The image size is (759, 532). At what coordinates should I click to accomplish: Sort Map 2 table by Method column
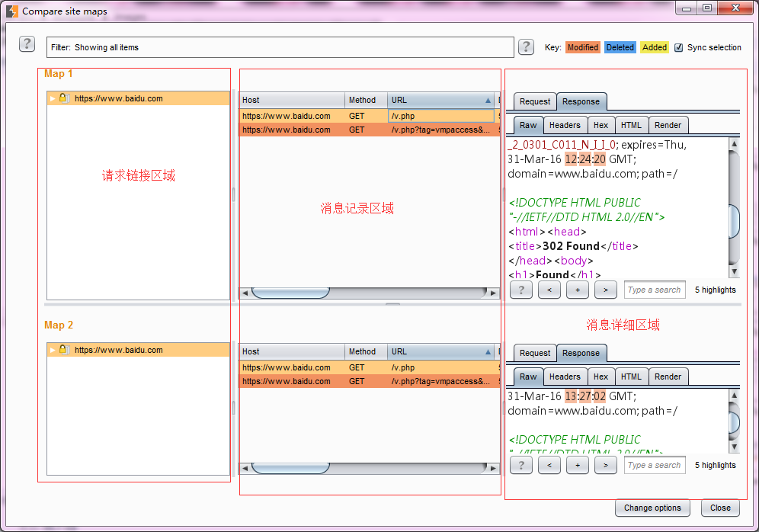click(366, 352)
